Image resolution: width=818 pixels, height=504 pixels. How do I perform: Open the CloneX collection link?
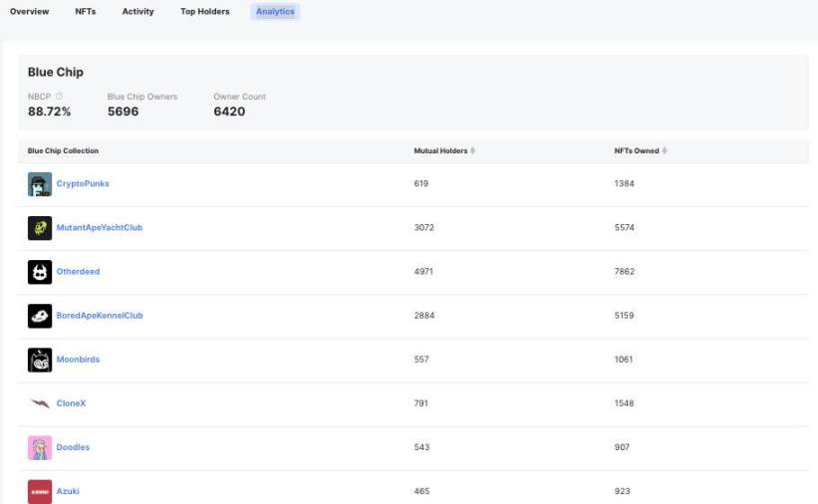[71, 402]
